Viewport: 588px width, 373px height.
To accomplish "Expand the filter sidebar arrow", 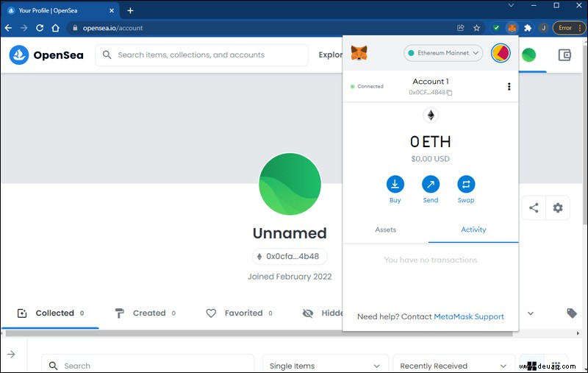I will click(x=11, y=354).
